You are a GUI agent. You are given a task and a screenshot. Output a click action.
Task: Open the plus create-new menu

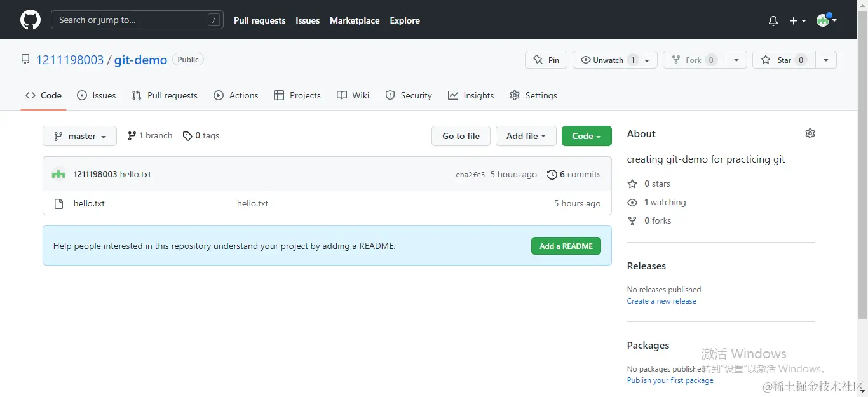click(797, 20)
